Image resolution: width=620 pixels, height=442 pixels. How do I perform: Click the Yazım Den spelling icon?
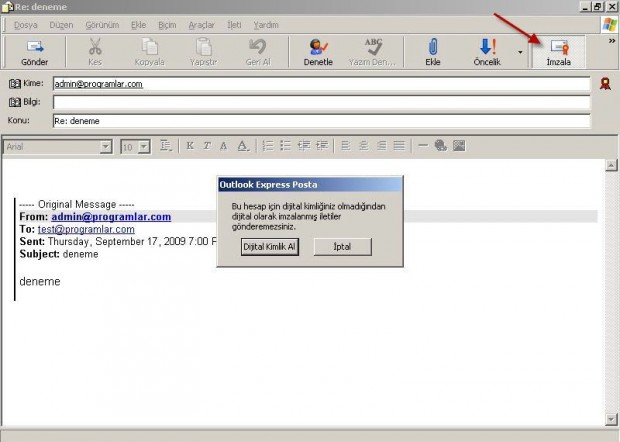point(373,47)
